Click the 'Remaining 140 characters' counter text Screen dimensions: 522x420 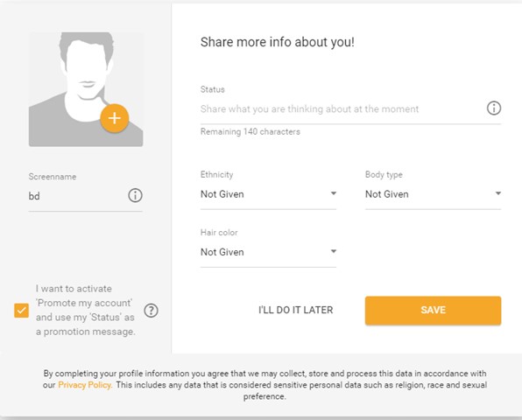point(250,131)
